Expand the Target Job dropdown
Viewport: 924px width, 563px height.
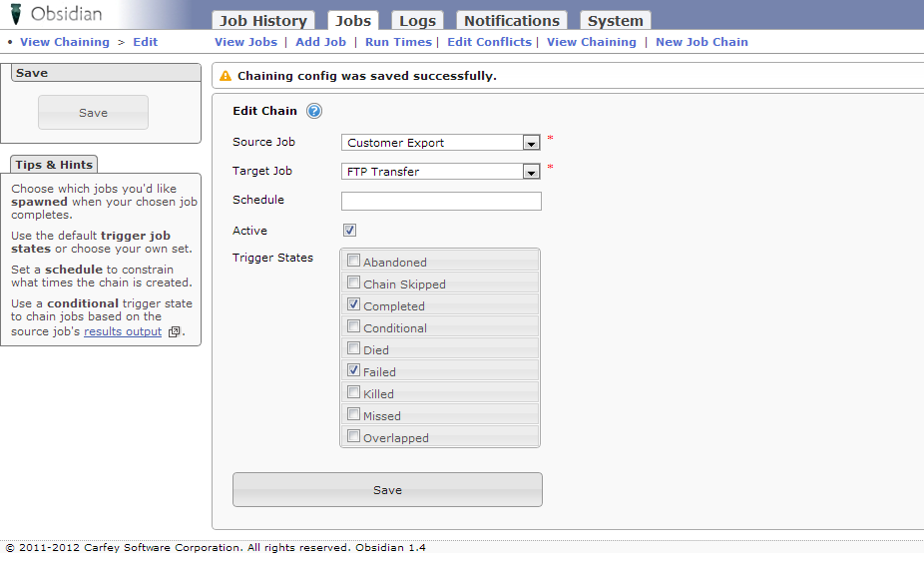pyautogui.click(x=531, y=172)
